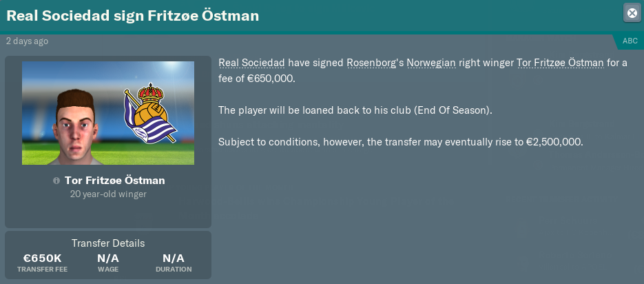This screenshot has height=284, width=644.
Task: Click the ABC tag label
Action: [x=630, y=41]
